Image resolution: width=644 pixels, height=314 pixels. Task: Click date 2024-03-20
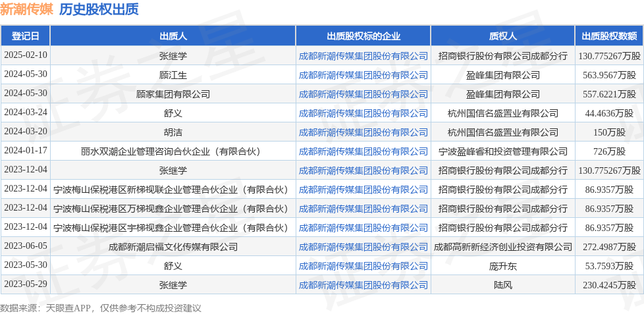coord(26,132)
